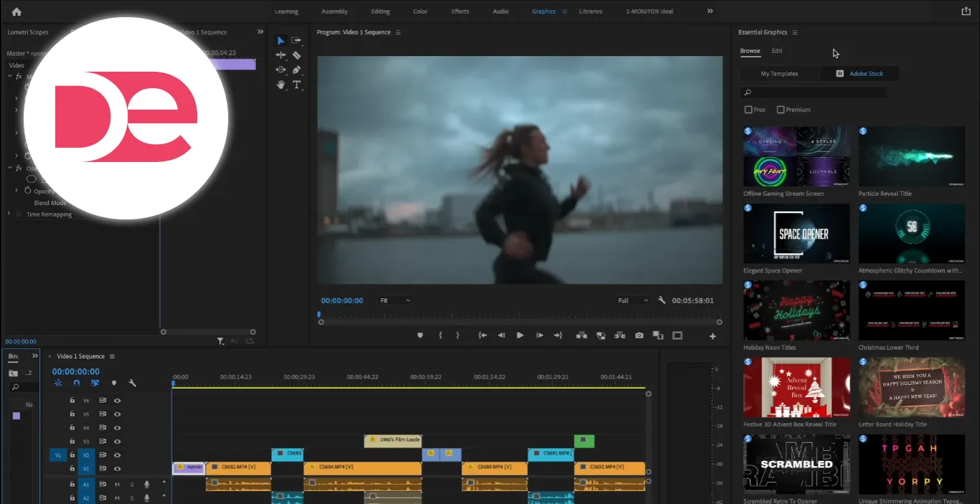This screenshot has width=980, height=504.
Task: Switch to My Templates
Action: [x=779, y=74]
